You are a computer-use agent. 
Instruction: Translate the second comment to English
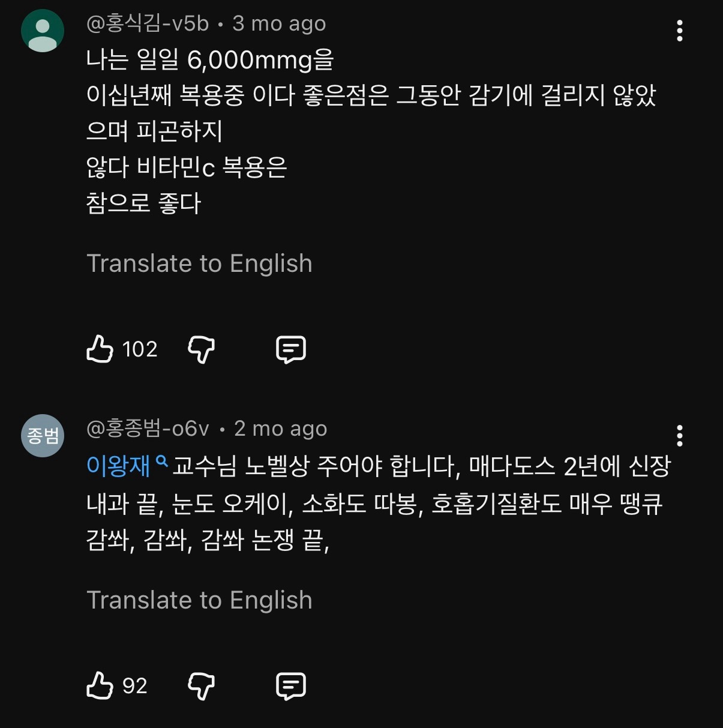199,600
